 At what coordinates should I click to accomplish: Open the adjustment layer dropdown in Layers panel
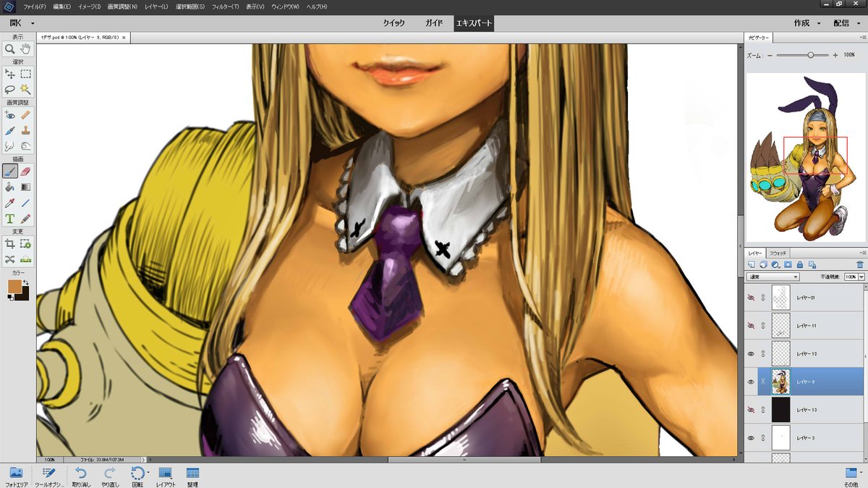pyautogui.click(x=775, y=265)
